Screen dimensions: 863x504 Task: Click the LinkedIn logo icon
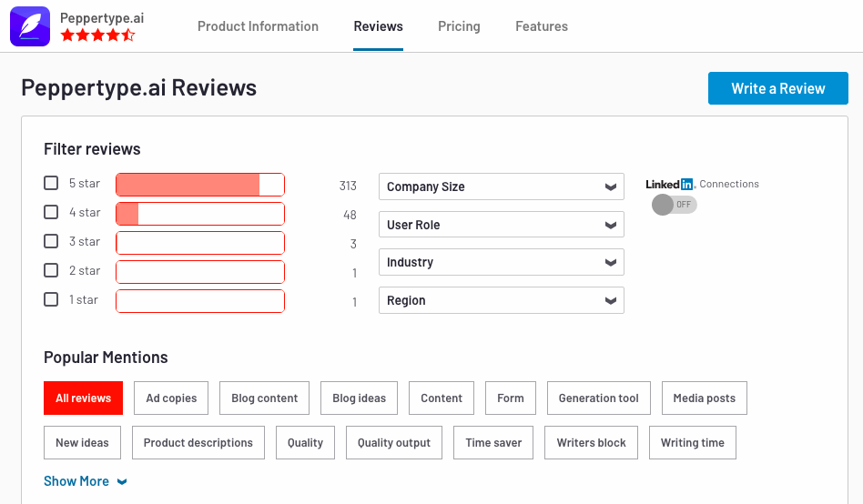[x=671, y=185]
